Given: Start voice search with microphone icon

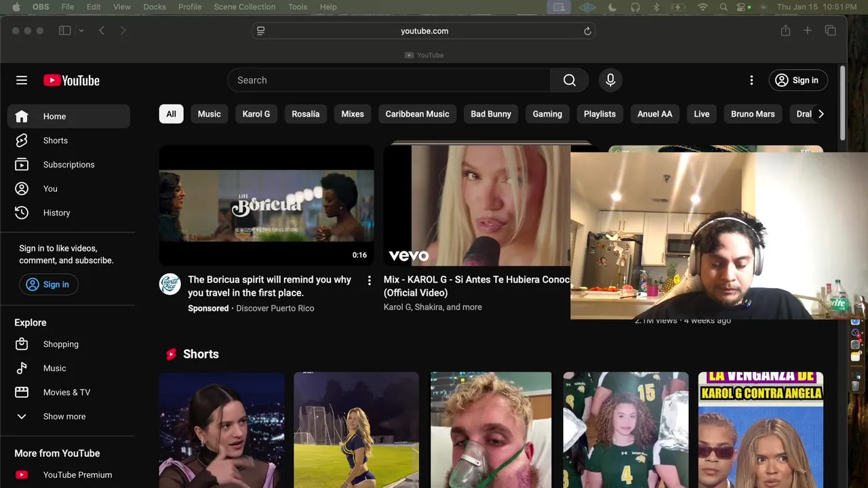Looking at the screenshot, I should click(x=610, y=80).
